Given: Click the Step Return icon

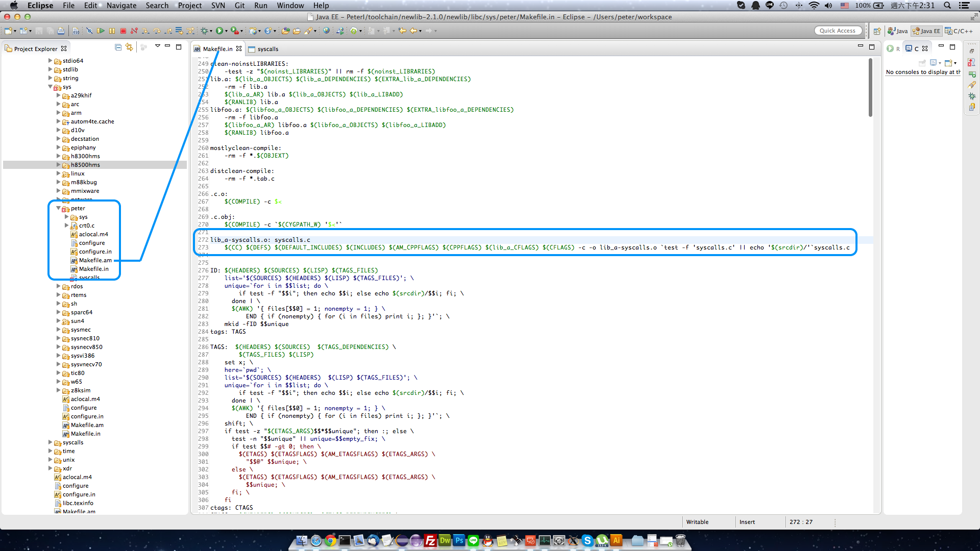Looking at the screenshot, I should [168, 31].
